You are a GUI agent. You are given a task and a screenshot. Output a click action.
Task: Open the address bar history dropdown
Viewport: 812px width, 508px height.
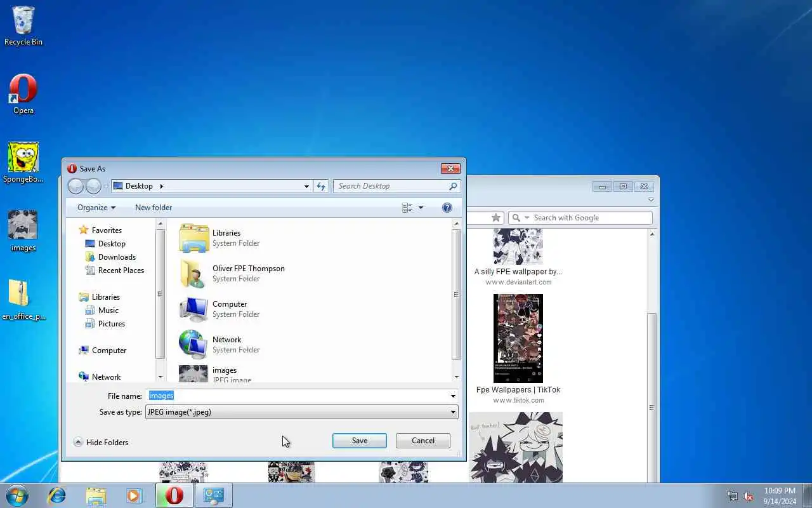coord(306,186)
